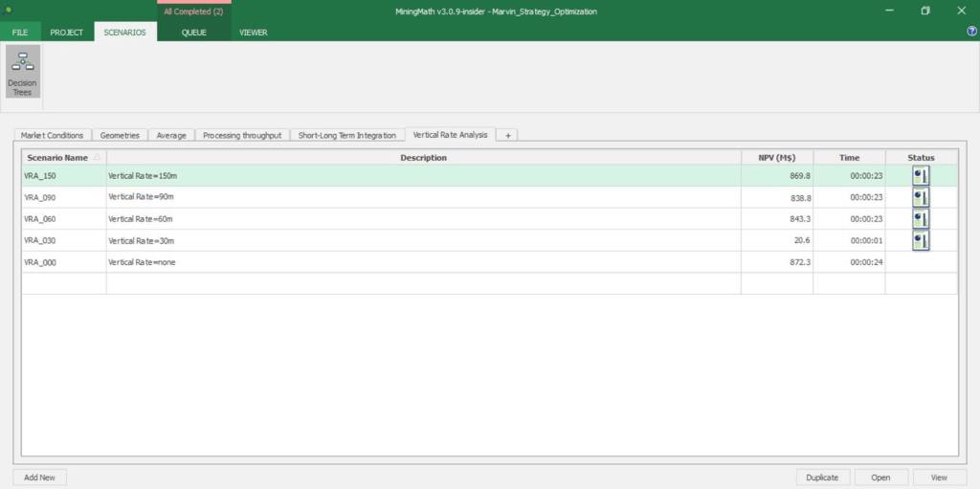Click the status report icon for VRA_060
980x489 pixels.
coord(921,219)
